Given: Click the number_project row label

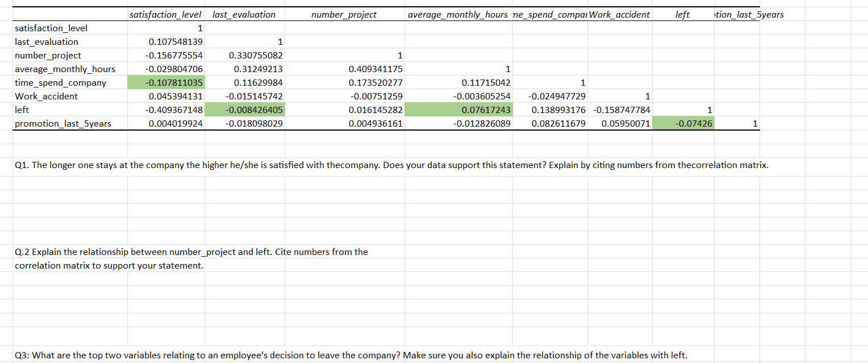Looking at the screenshot, I should coord(48,55).
